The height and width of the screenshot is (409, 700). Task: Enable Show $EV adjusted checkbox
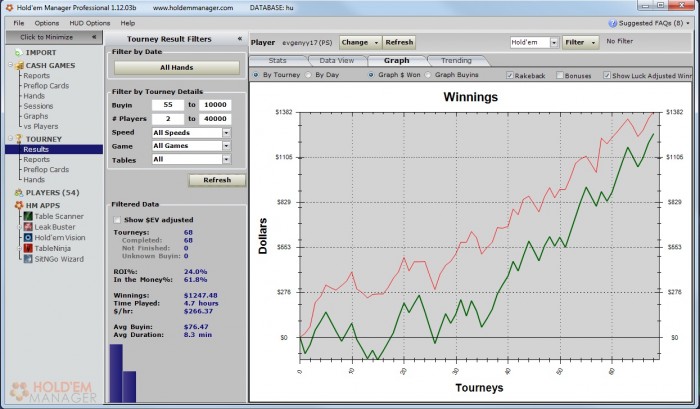pos(117,220)
